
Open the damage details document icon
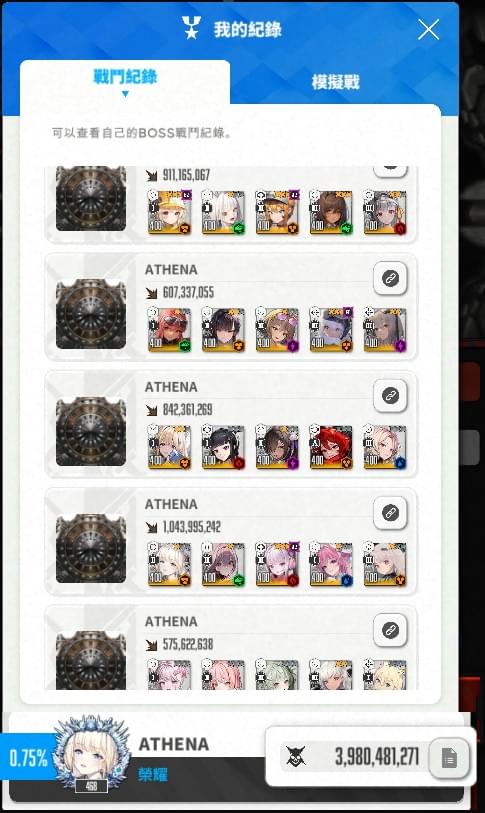click(x=450, y=758)
